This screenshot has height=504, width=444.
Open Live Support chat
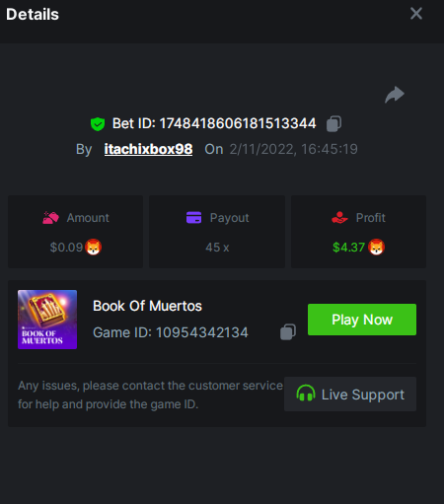coord(350,395)
